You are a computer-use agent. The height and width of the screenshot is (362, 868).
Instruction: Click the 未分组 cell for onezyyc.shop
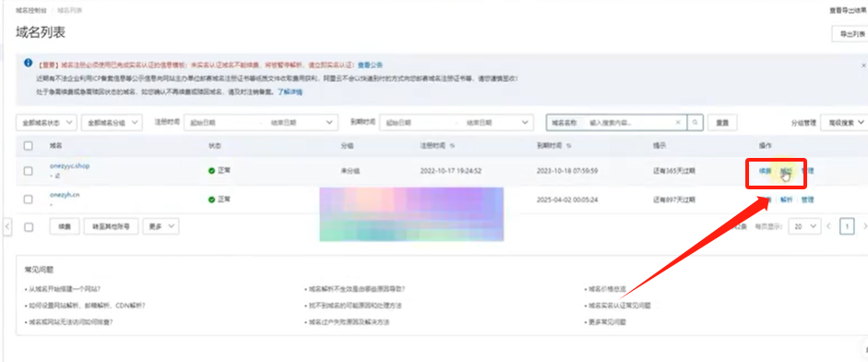pyautogui.click(x=351, y=171)
